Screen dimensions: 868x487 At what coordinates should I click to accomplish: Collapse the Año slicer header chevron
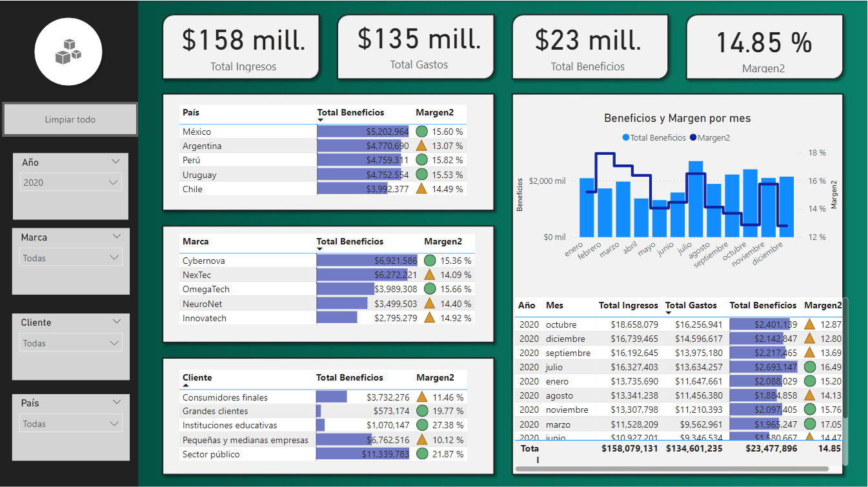tap(116, 161)
